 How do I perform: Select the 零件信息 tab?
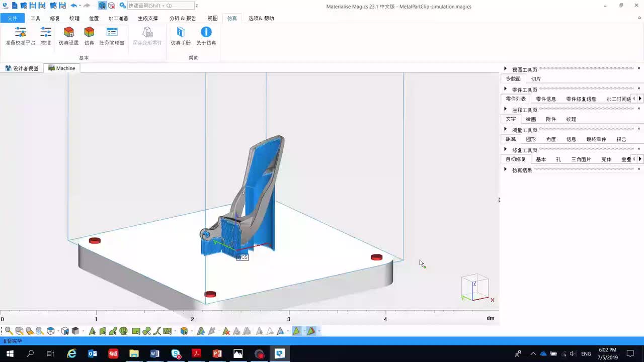tap(546, 99)
